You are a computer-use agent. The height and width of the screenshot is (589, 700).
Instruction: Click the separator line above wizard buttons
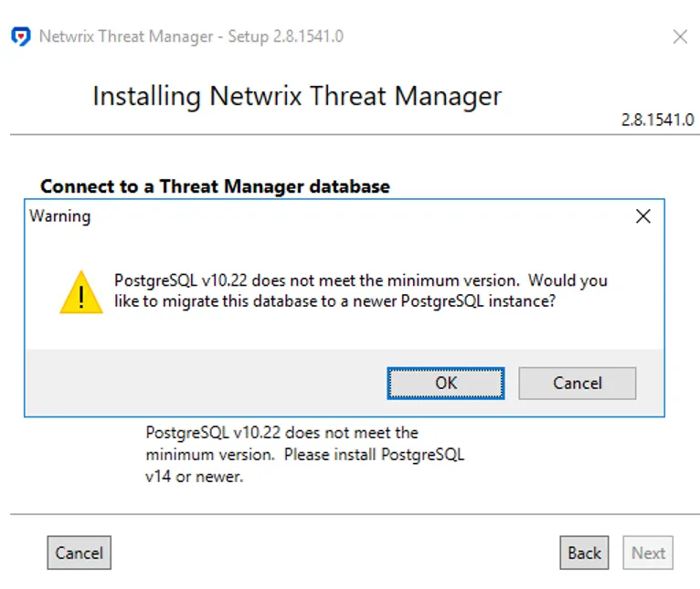pyautogui.click(x=355, y=514)
